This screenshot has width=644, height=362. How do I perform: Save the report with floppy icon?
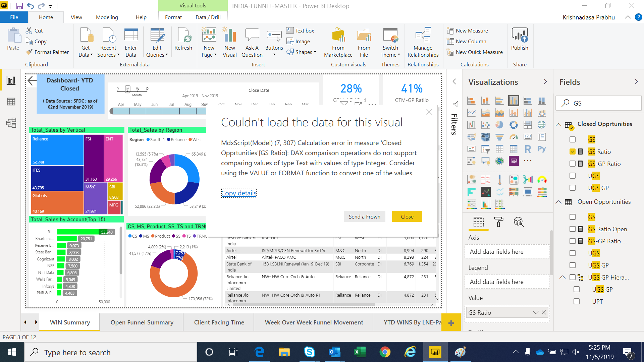tap(19, 6)
